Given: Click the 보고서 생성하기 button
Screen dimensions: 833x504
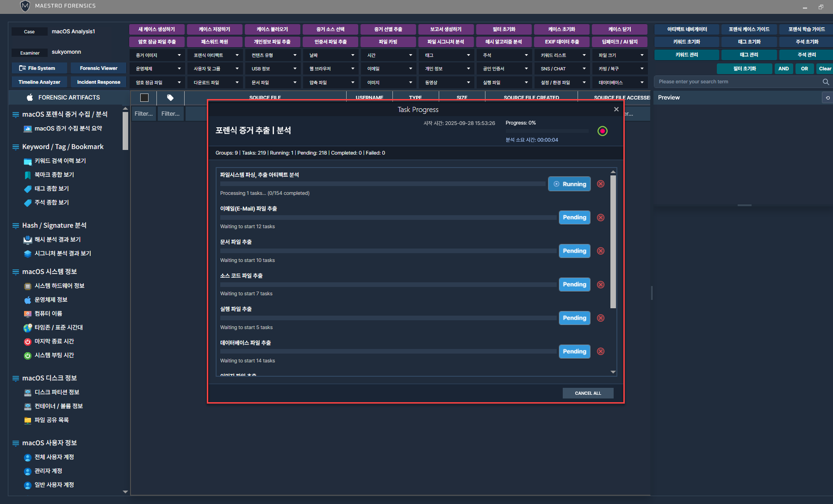Looking at the screenshot, I should pyautogui.click(x=446, y=29).
